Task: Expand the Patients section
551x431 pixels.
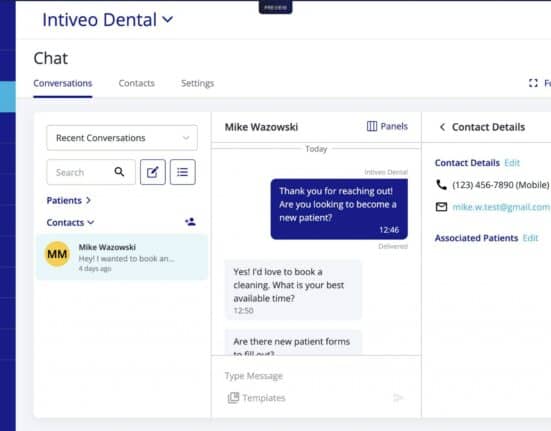Action: coord(69,201)
